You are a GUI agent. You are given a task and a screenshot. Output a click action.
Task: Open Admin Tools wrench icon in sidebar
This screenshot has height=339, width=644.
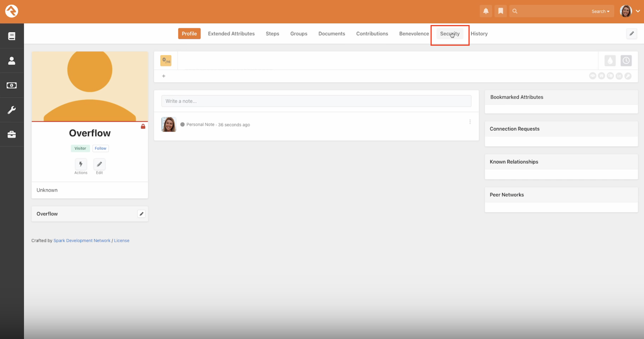11,110
